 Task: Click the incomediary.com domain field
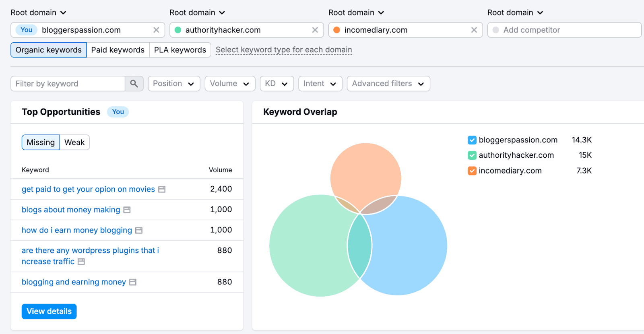(x=406, y=30)
